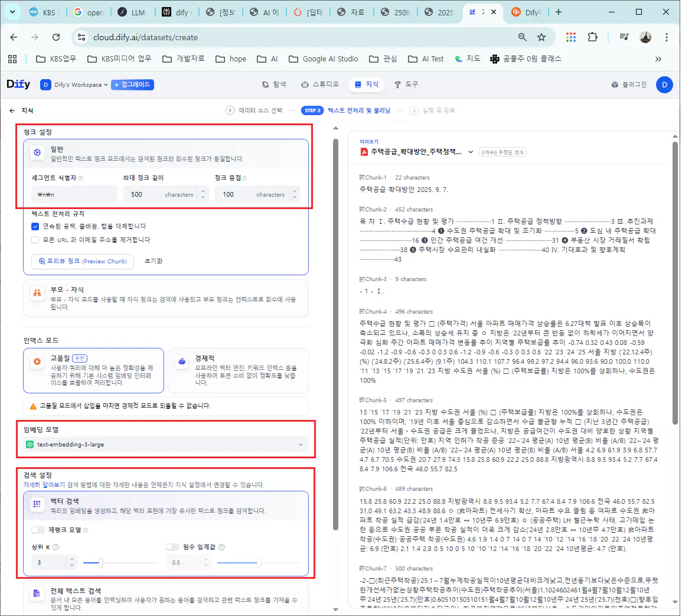Viewport: 682px width, 616px height.
Task: Open Chrome three-dot menu
Action: [x=666, y=37]
